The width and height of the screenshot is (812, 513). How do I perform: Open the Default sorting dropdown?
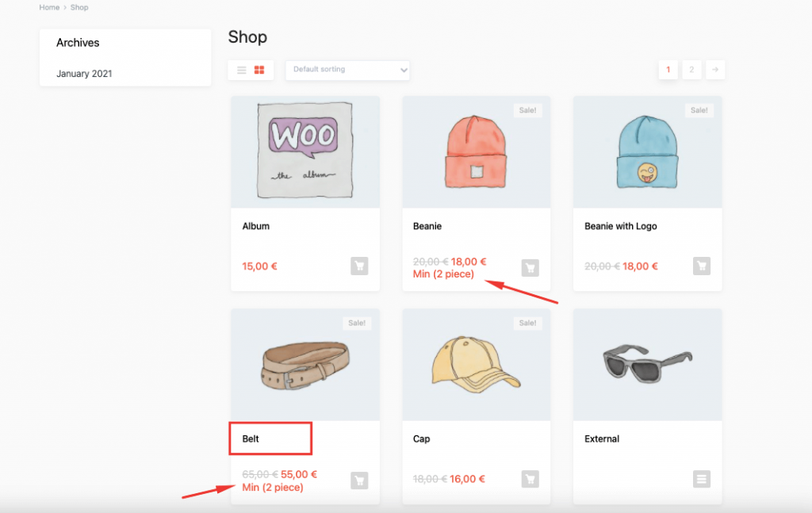[347, 70]
